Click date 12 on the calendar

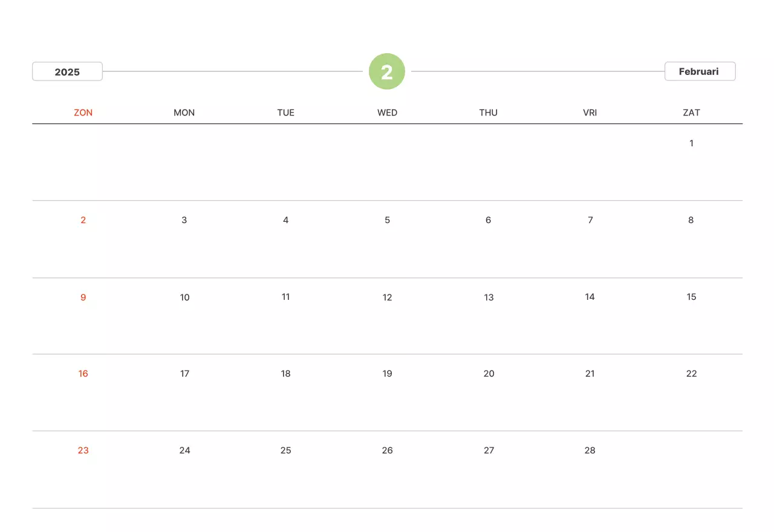click(x=387, y=297)
